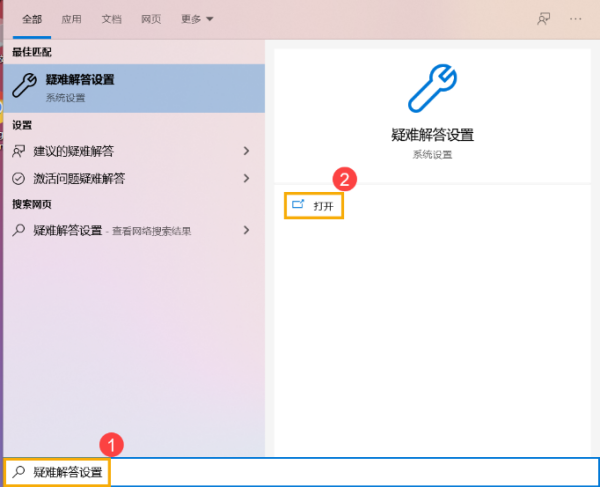Click the feedback person icon at top
The width and height of the screenshot is (600, 487).
pos(543,19)
